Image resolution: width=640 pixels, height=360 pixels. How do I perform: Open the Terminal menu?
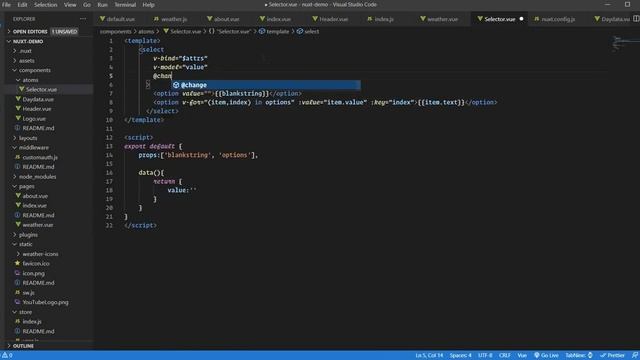125,4
